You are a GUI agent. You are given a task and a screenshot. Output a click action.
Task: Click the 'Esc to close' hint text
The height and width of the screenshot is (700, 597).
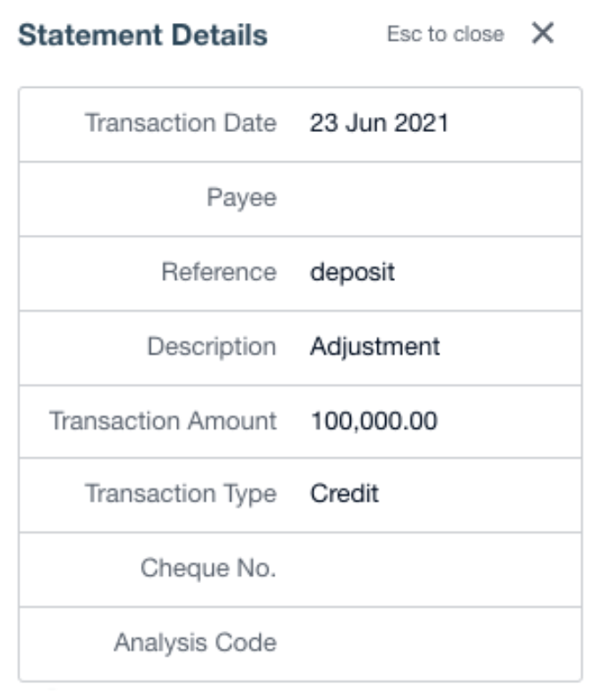coord(445,35)
